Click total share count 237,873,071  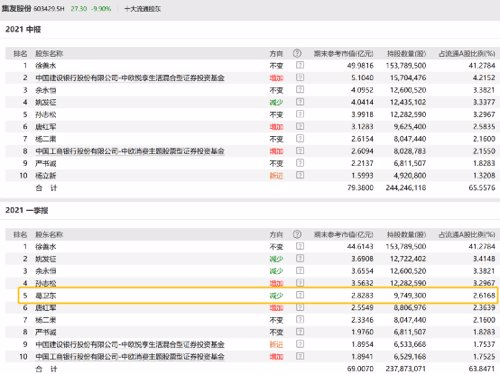[406, 369]
